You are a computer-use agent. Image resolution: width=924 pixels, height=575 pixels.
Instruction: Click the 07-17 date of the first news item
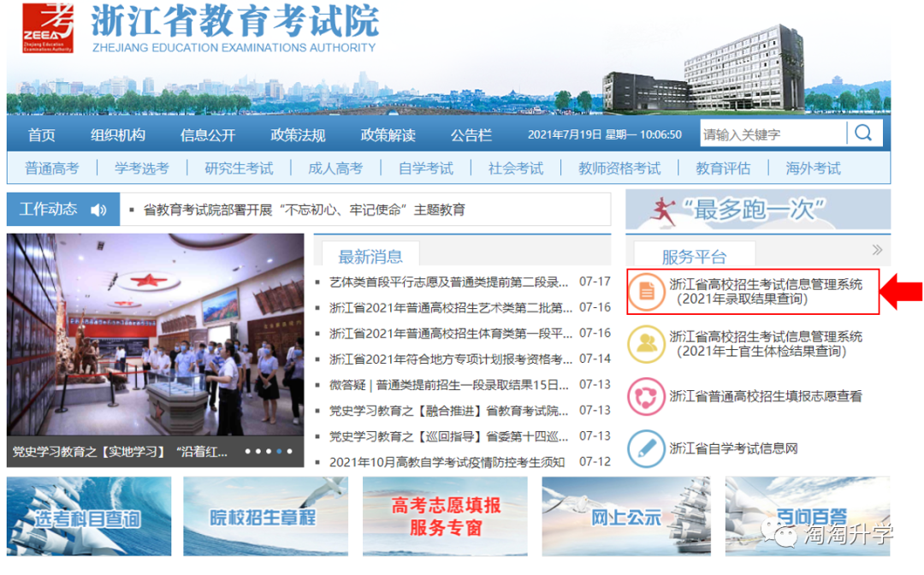[x=595, y=282]
